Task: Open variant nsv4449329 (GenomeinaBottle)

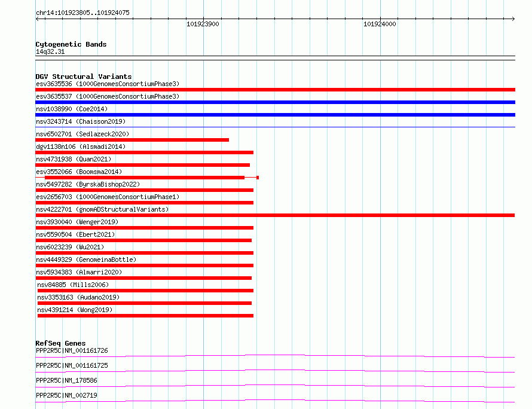Action: [x=86, y=260]
